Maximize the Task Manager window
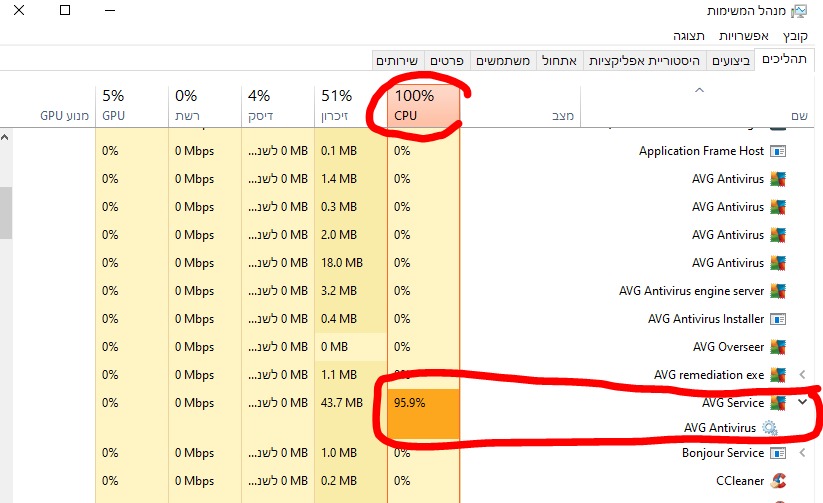 tap(65, 10)
